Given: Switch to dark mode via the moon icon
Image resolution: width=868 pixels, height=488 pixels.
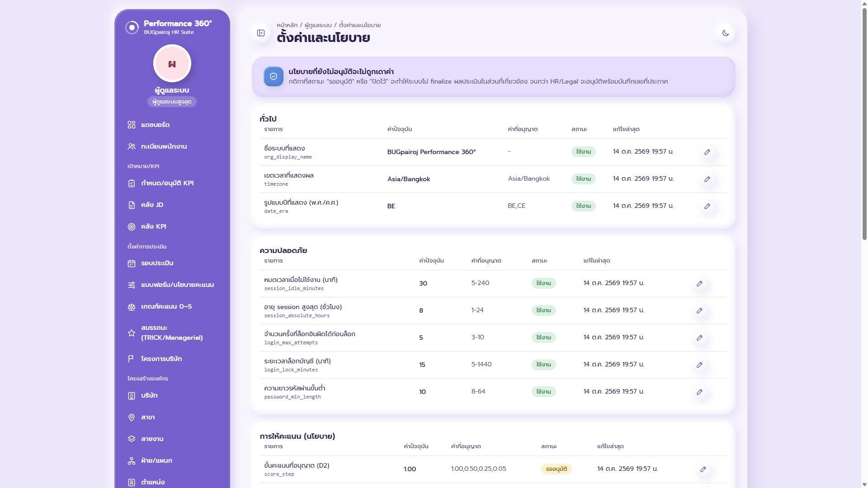Looking at the screenshot, I should click(x=726, y=33).
